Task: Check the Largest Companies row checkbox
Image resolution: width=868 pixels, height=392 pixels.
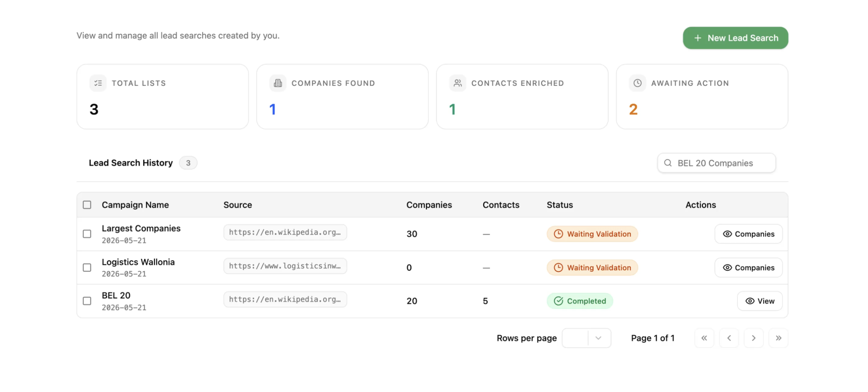Action: (87, 234)
